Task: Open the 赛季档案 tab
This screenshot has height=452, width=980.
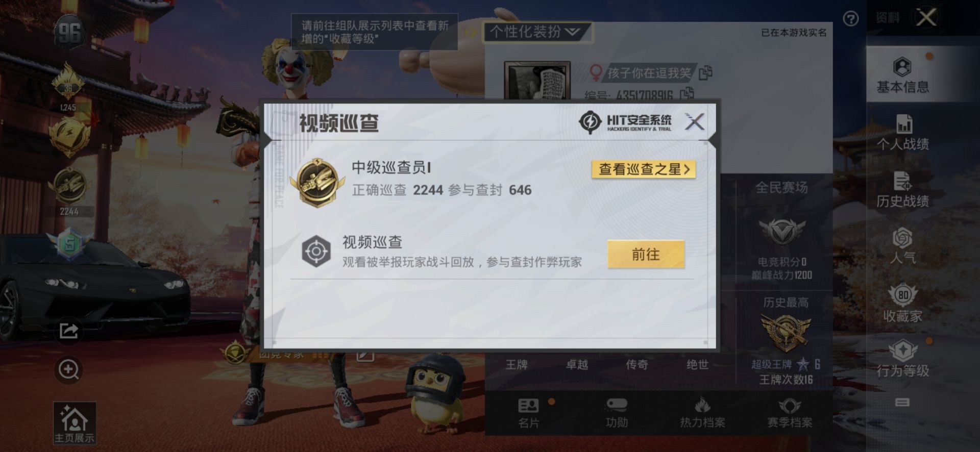Action: point(789,413)
